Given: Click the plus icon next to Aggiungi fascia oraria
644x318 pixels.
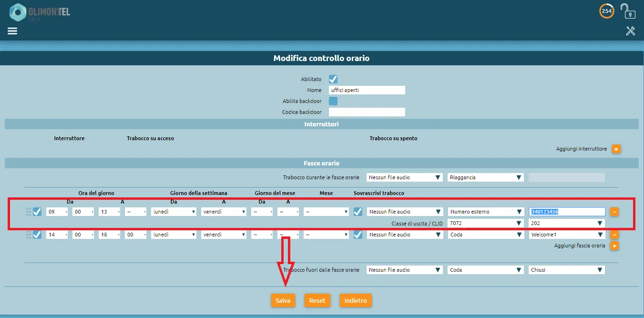Looking at the screenshot, I should click(614, 246).
